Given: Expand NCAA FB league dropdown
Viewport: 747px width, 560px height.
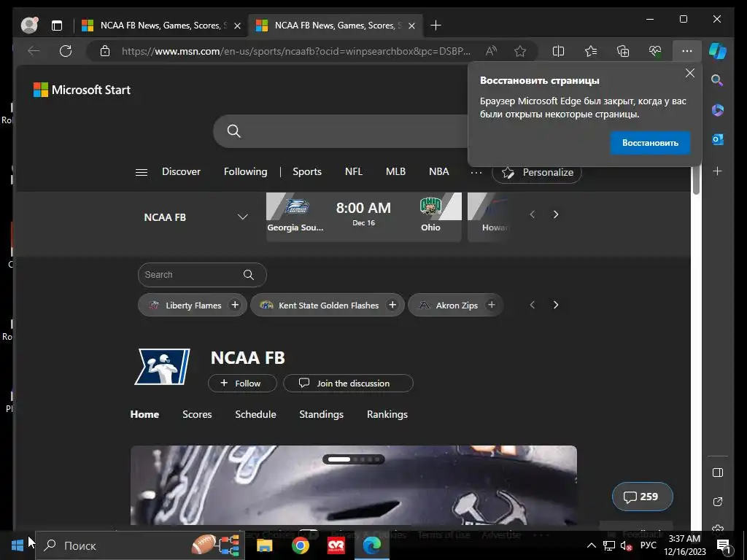Looking at the screenshot, I should (242, 217).
